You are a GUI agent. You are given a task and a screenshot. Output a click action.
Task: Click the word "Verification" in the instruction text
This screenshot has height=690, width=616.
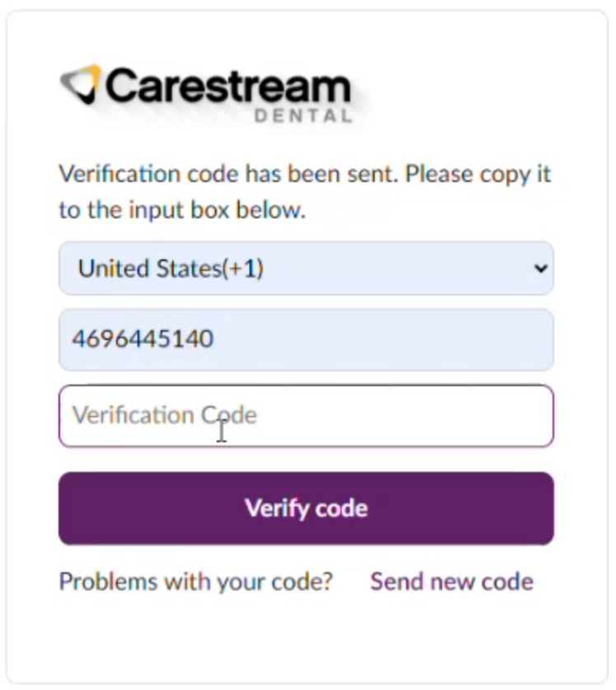tap(119, 175)
